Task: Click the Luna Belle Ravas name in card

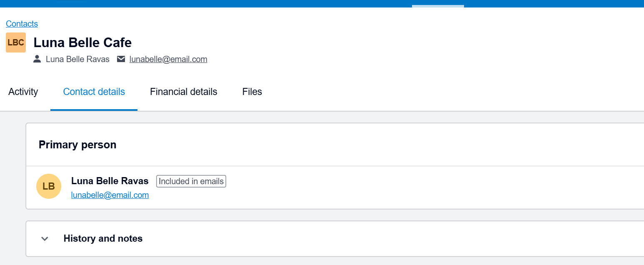Action: 110,181
